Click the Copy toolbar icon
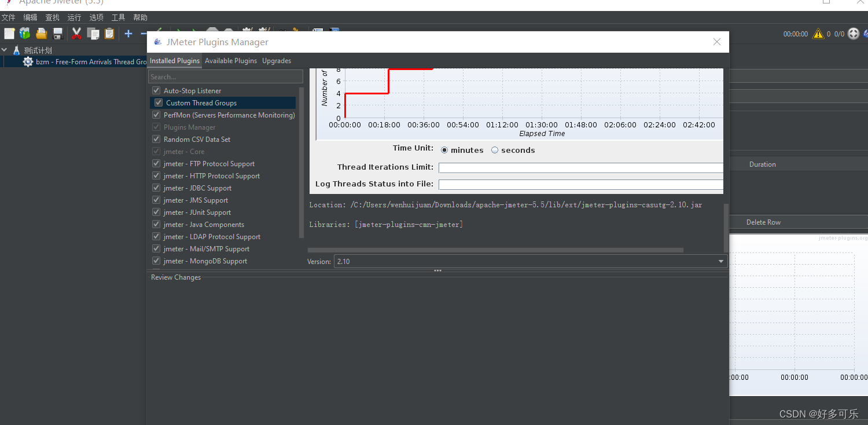 coord(93,34)
